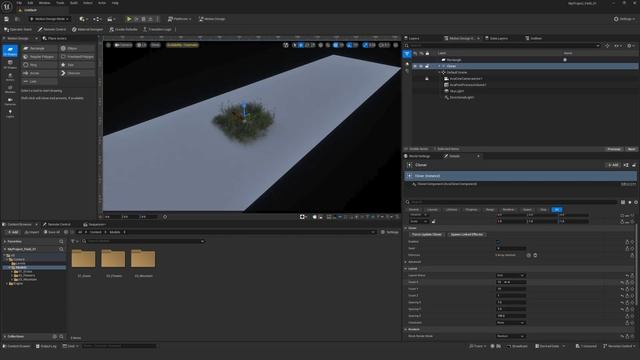Open Motion Design Mode dropdown
Screen dimensions: 640x360
click(x=49, y=19)
